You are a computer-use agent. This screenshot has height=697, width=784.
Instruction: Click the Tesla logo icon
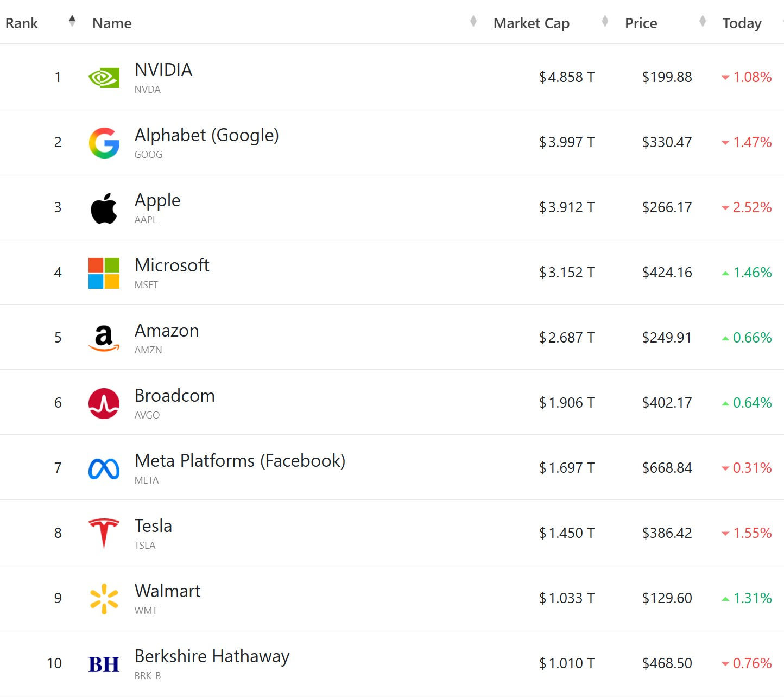pyautogui.click(x=104, y=533)
